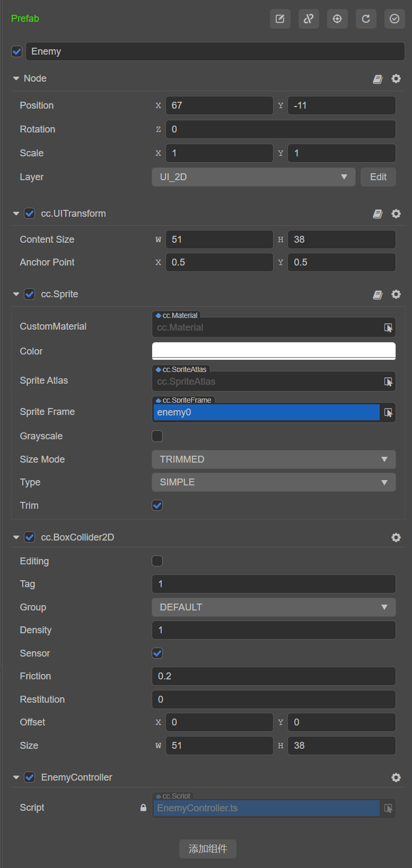Open the BoxCollider2D settings gear menu
Viewport: 412px width, 868px height.
396,537
